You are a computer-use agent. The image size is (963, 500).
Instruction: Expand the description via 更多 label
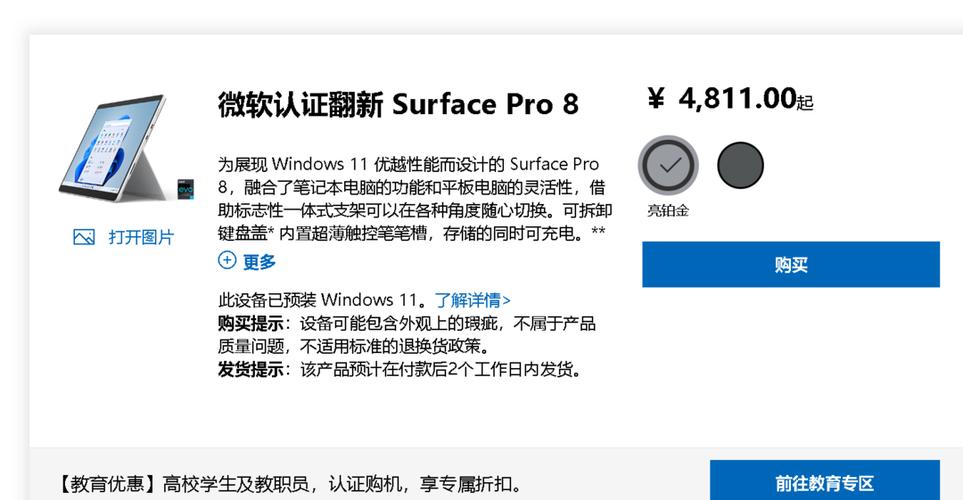(x=259, y=262)
